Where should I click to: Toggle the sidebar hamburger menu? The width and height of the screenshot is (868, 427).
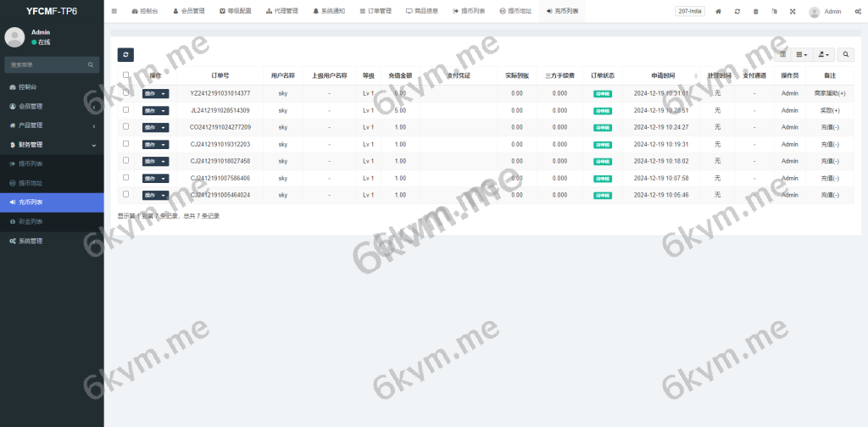(114, 11)
